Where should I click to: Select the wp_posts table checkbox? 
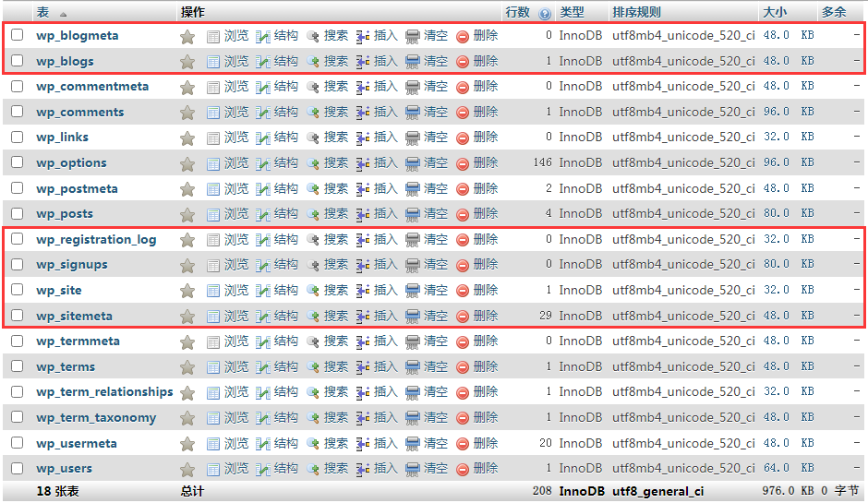tap(18, 213)
